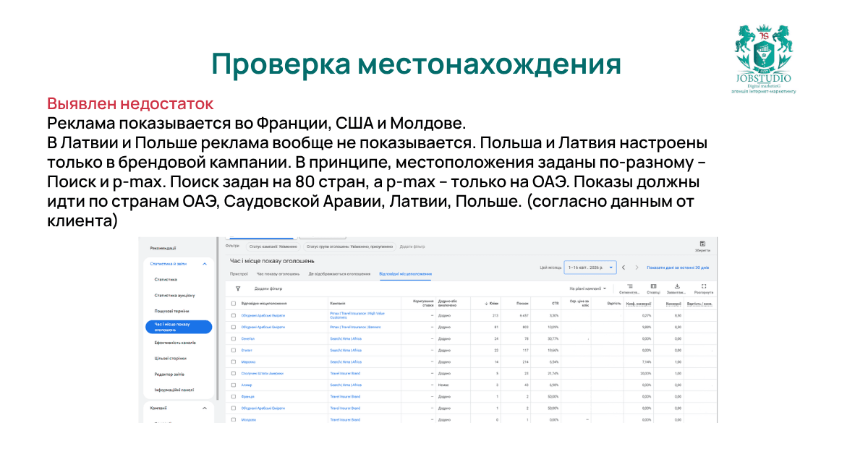Viewport: 868px width, 454px height.
Task: Open Search Xma Africa campaign in Сенегал row
Action: click(x=346, y=338)
